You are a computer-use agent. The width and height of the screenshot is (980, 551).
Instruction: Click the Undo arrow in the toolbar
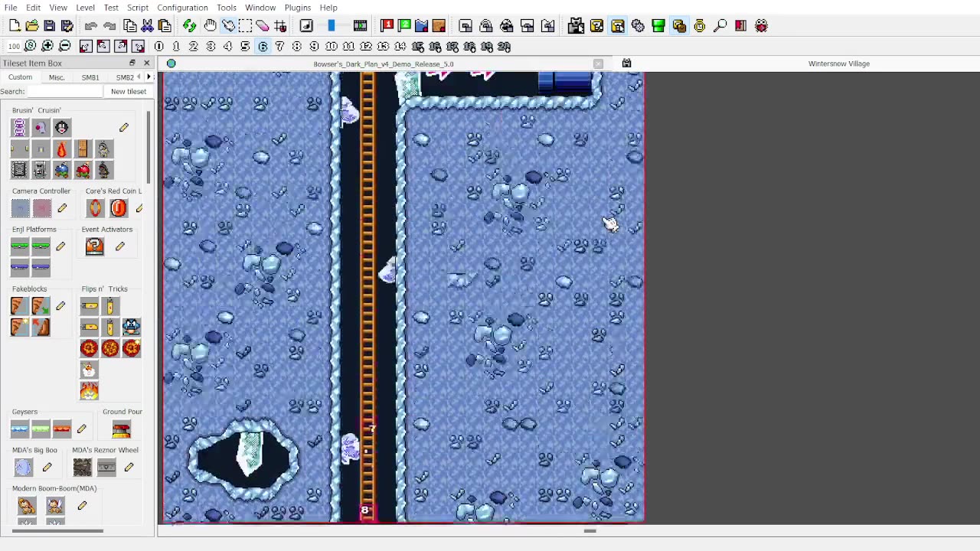click(x=91, y=26)
